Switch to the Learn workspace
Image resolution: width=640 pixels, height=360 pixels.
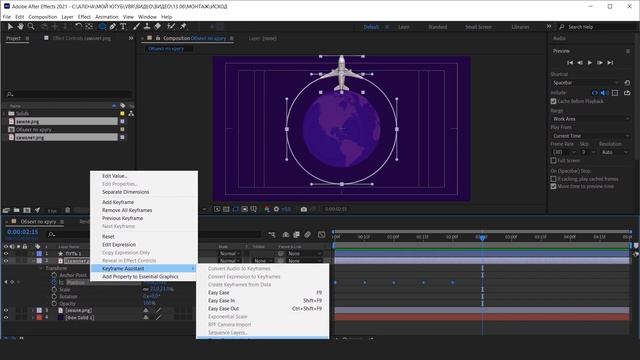404,27
